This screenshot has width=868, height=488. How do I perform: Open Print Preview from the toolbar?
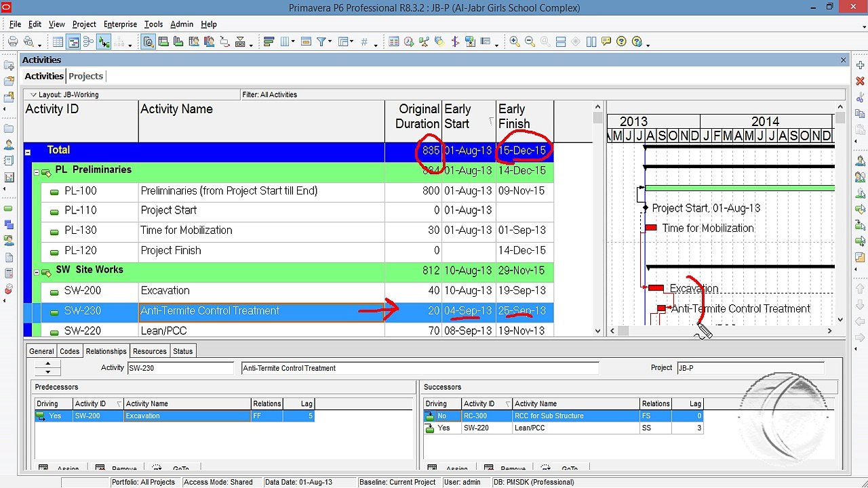point(28,42)
